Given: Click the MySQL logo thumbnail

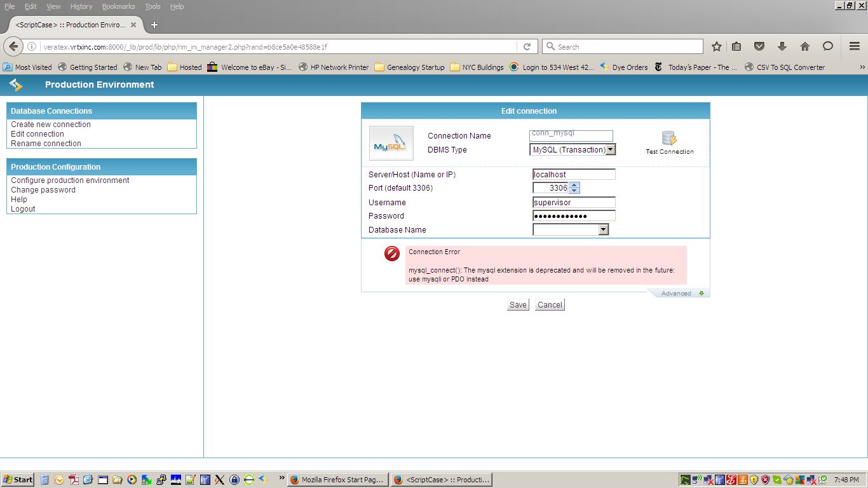Looking at the screenshot, I should pyautogui.click(x=391, y=143).
